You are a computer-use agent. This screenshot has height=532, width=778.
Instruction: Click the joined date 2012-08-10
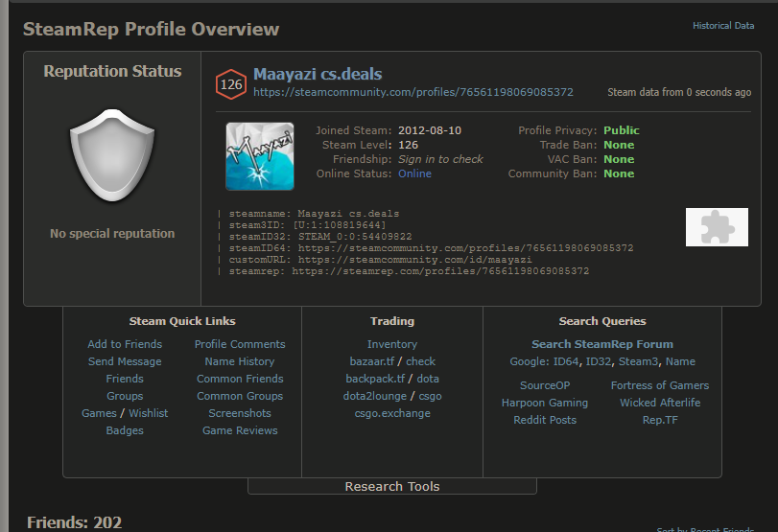pos(430,130)
